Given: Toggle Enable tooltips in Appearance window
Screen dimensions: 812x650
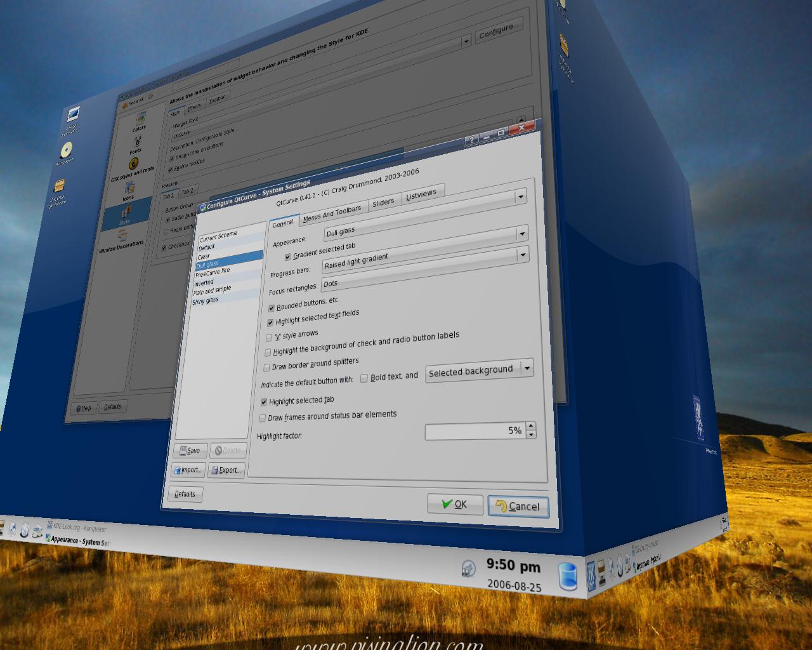Looking at the screenshot, I should pos(170,169).
